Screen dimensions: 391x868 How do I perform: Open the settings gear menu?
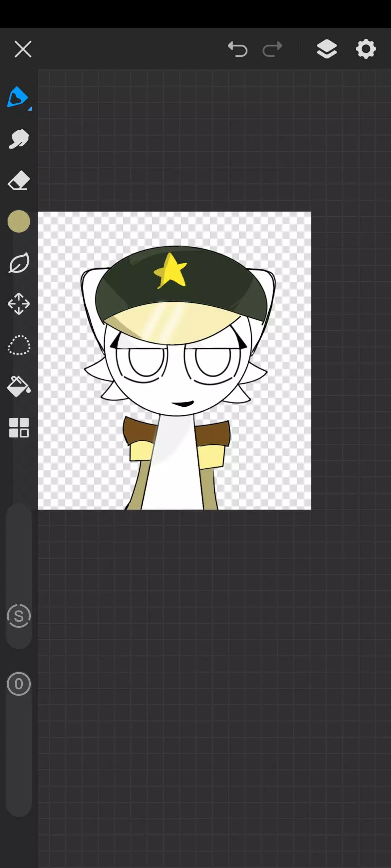(366, 49)
